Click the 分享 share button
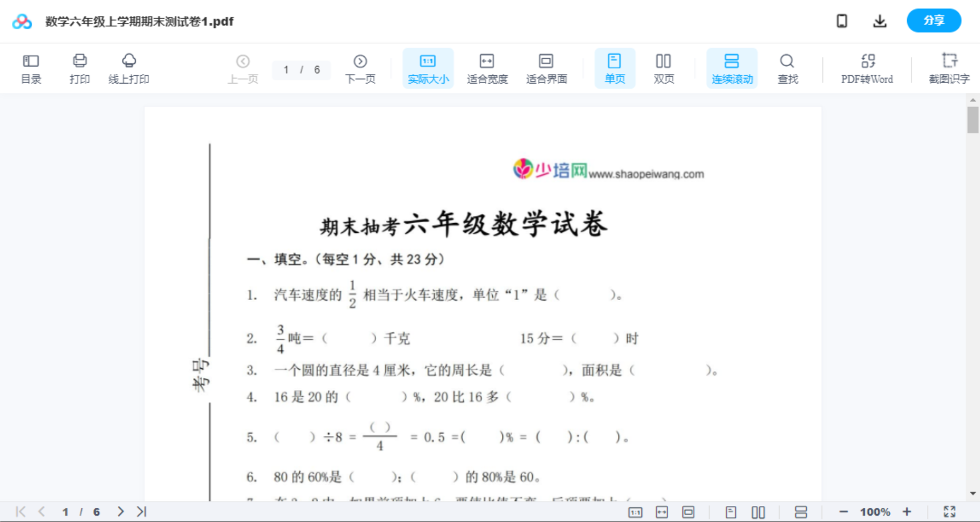 (934, 20)
